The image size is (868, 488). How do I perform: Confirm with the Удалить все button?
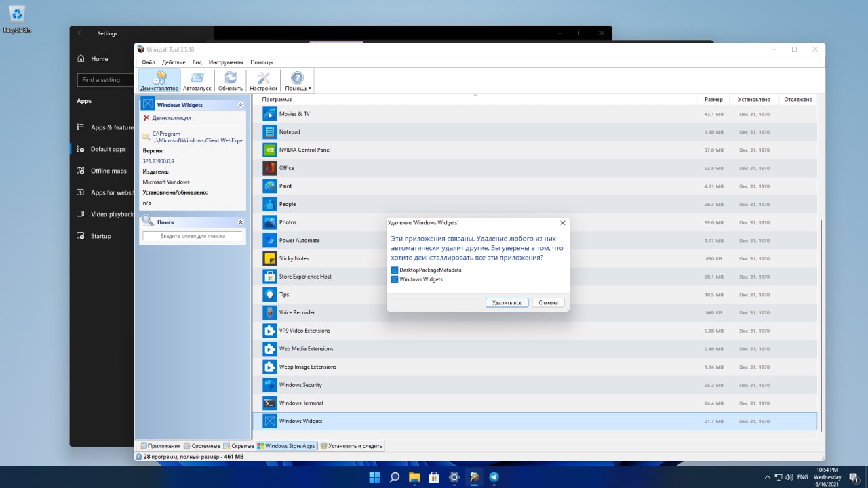tap(507, 302)
